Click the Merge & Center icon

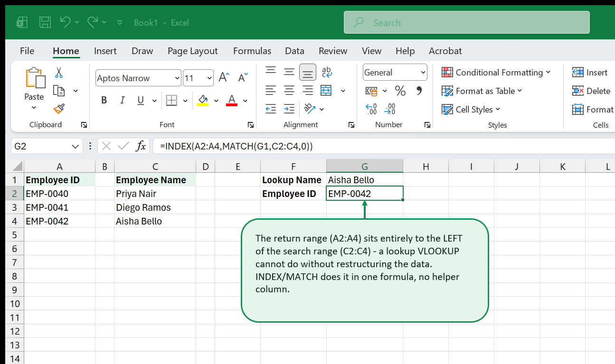pyautogui.click(x=326, y=90)
